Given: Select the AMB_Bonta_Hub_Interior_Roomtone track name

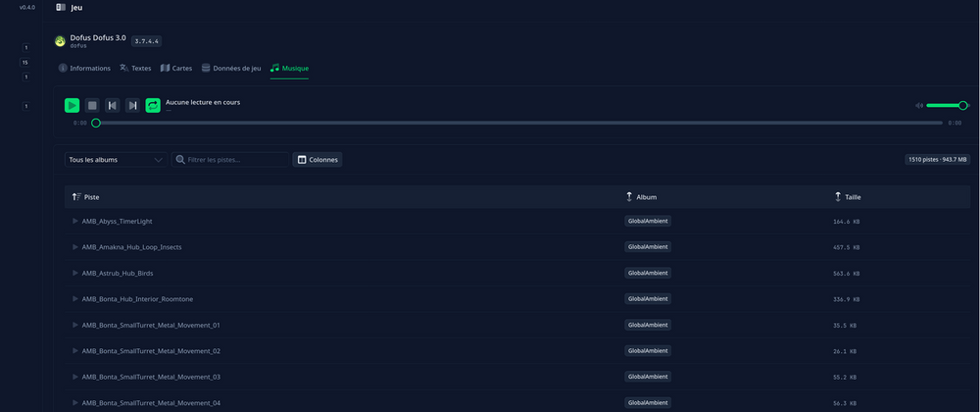Looking at the screenshot, I should click(x=137, y=299).
